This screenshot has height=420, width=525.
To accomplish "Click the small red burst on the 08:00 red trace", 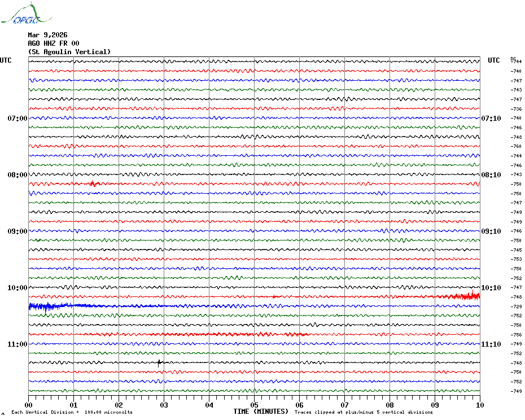I will coord(93,183).
